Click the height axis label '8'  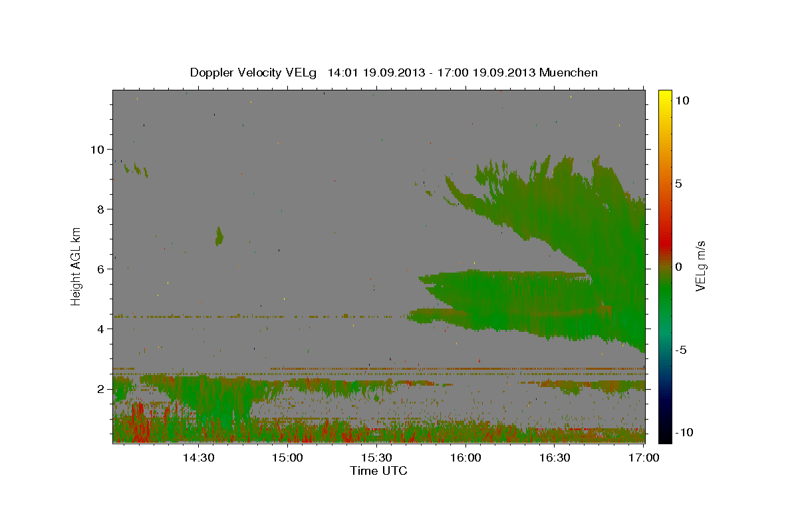point(100,209)
